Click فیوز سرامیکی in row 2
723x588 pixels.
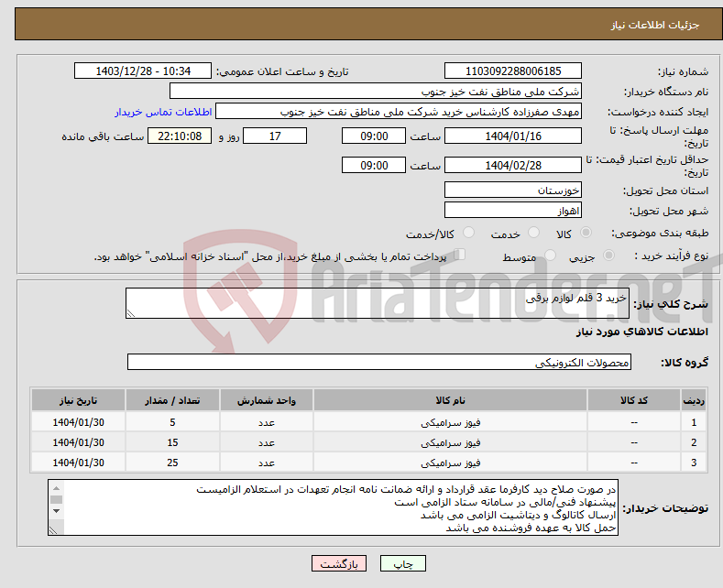451,442
